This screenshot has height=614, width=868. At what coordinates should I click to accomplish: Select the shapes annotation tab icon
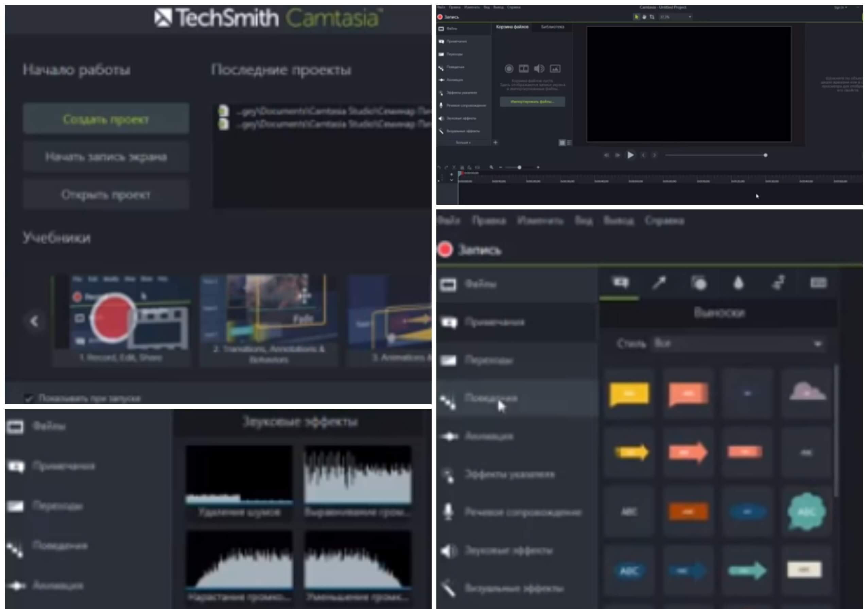click(x=699, y=283)
